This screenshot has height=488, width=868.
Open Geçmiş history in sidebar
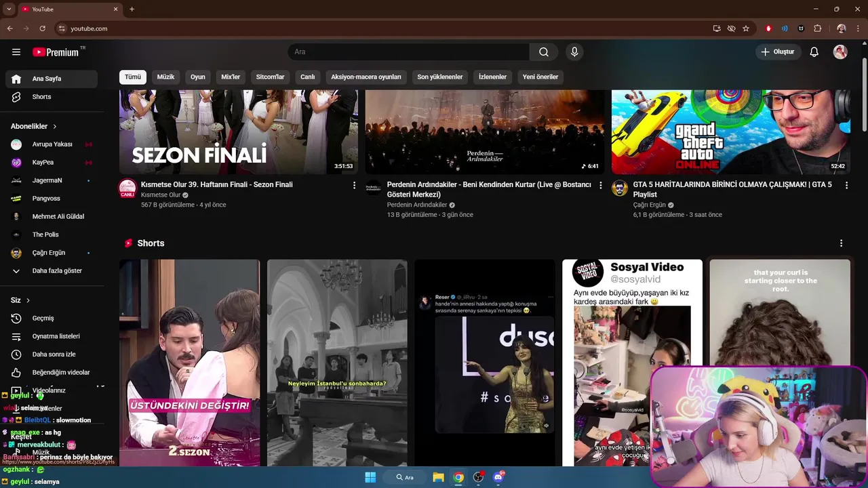pyautogui.click(x=52, y=319)
